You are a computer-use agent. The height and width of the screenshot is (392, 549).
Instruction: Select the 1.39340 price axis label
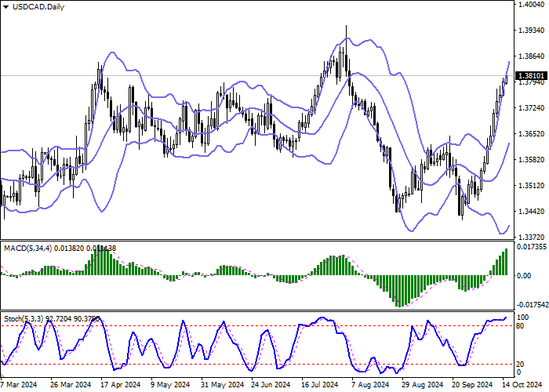point(531,31)
